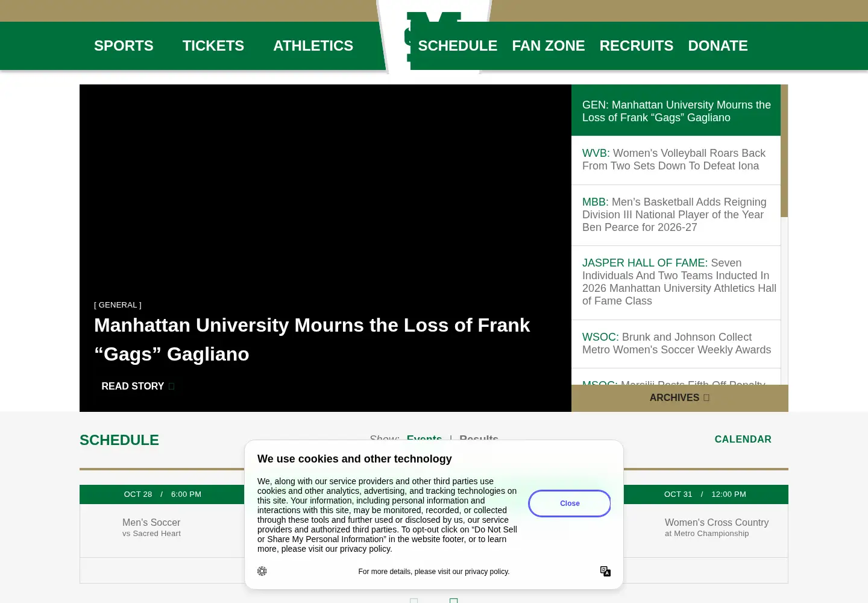This screenshot has height=603, width=868.
Task: Open the MBB Ben Pearce story
Action: (676, 215)
